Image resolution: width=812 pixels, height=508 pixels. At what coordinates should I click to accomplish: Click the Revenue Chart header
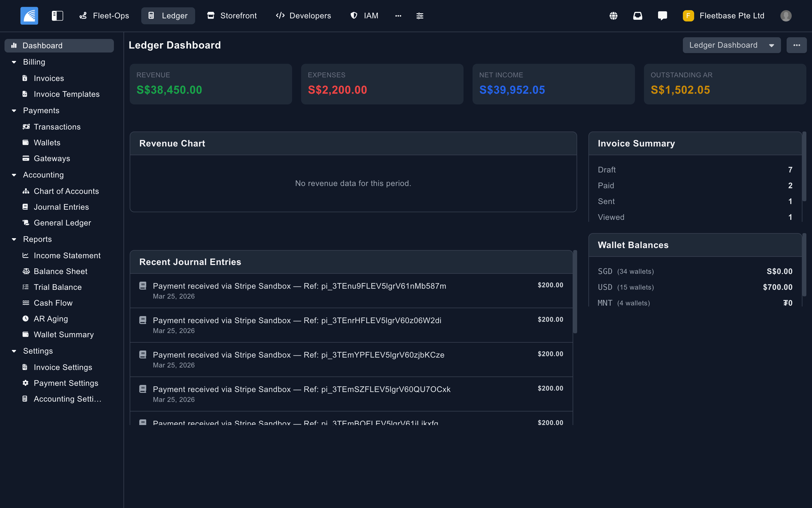353,143
